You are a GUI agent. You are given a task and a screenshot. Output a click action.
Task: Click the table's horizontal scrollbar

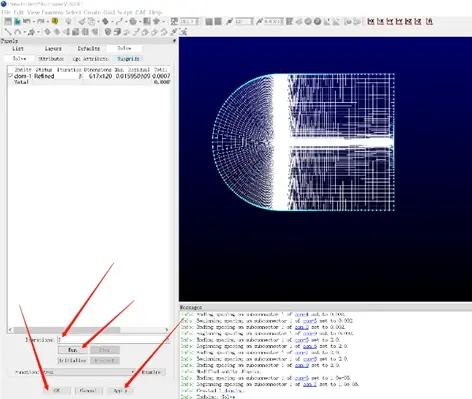[x=67, y=330]
